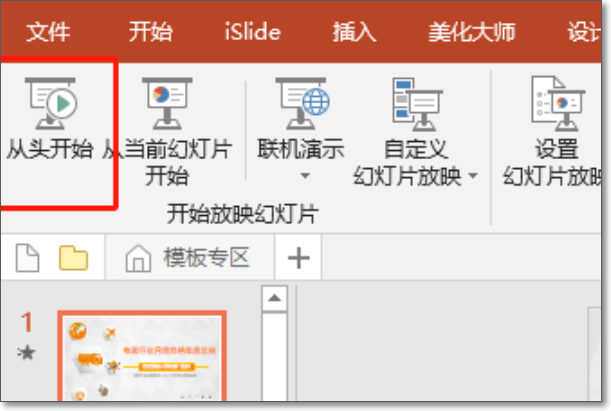Viewport: 611px width, 411px height.
Task: Expand the 联机演示 dropdown arrow
Action: (x=305, y=176)
